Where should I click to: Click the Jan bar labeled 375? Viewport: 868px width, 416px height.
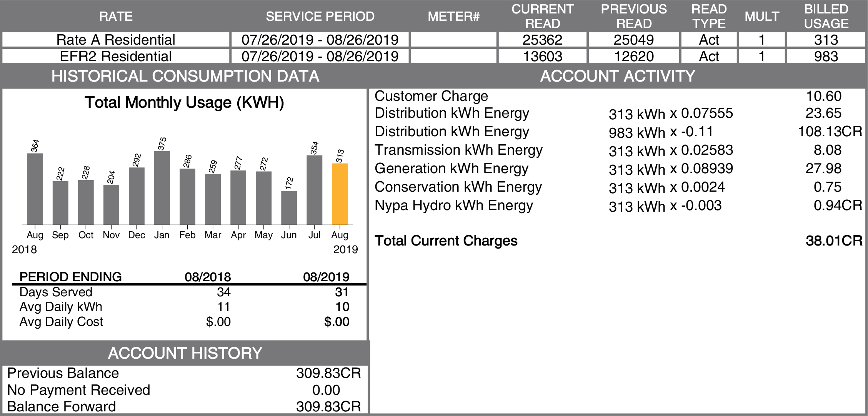point(162,188)
